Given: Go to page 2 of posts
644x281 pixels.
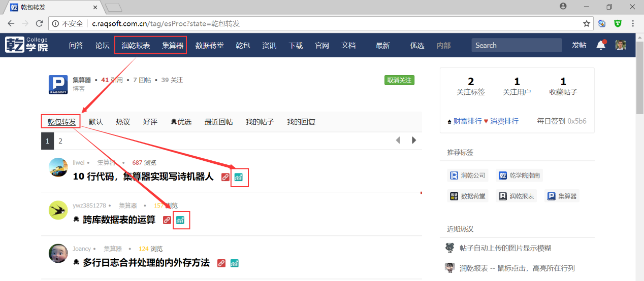Looking at the screenshot, I should pyautogui.click(x=60, y=141).
